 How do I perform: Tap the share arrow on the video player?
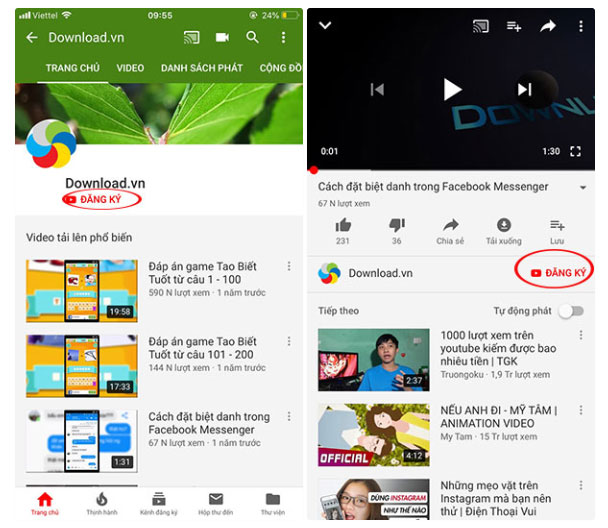click(548, 26)
